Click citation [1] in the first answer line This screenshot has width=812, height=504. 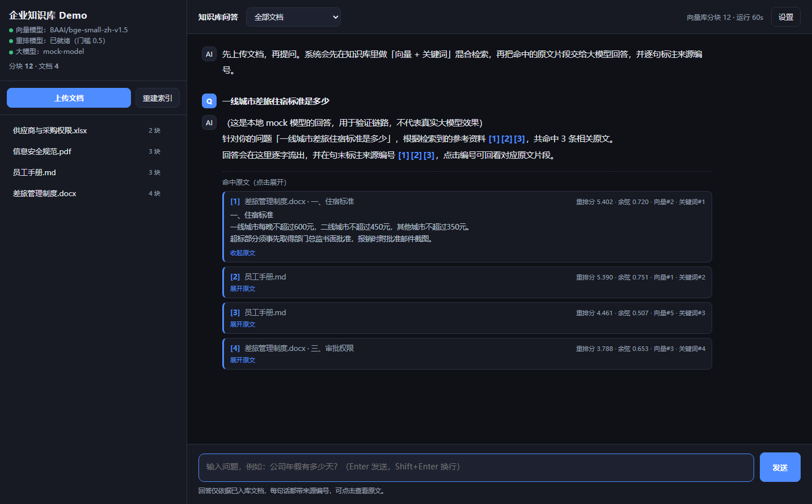point(494,139)
